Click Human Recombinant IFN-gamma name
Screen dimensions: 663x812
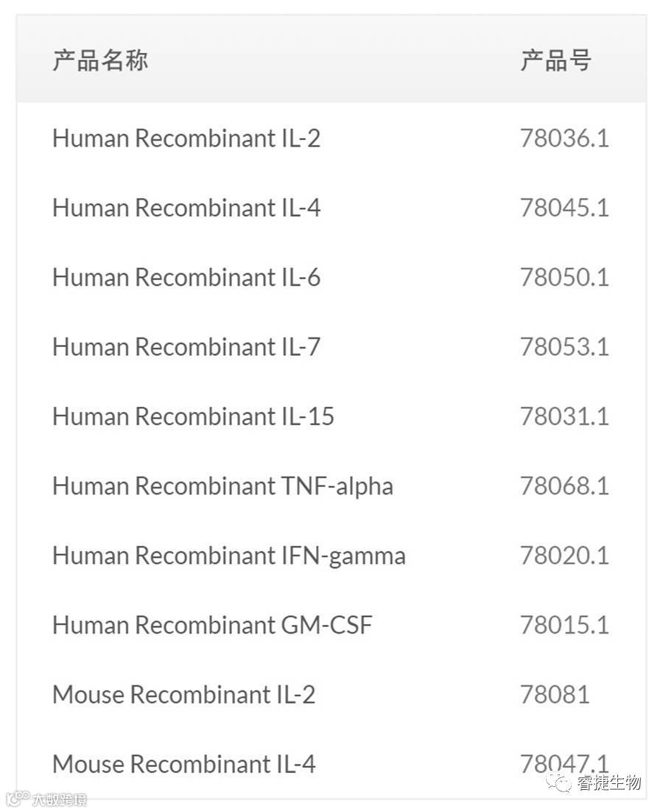[x=228, y=556]
